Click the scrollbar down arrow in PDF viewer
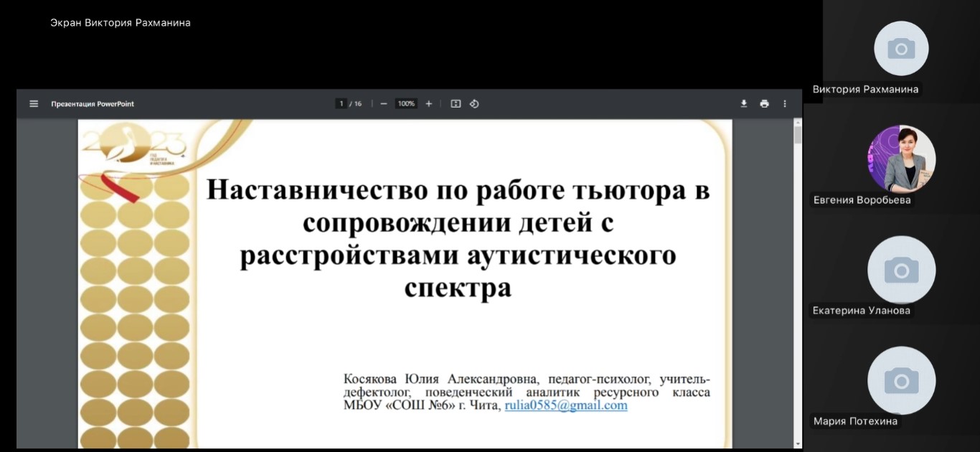 click(797, 443)
